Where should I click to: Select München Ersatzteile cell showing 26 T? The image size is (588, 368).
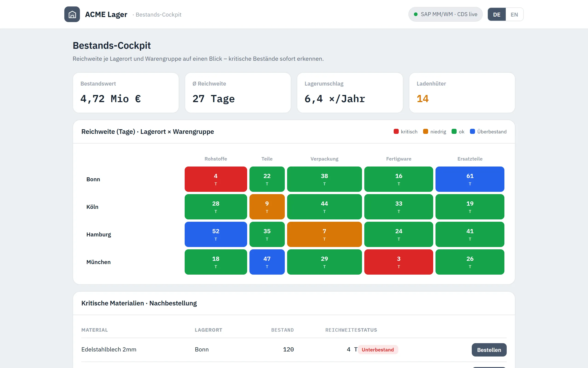pyautogui.click(x=470, y=262)
